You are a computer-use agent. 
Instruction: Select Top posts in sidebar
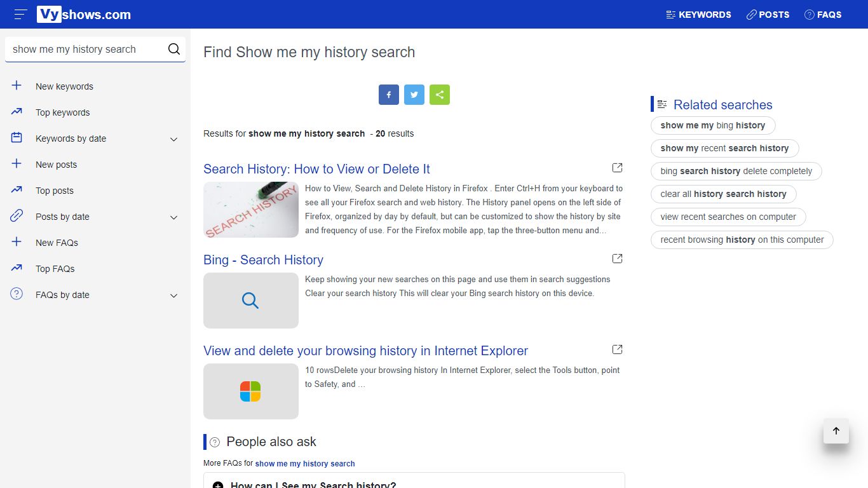[55, 191]
